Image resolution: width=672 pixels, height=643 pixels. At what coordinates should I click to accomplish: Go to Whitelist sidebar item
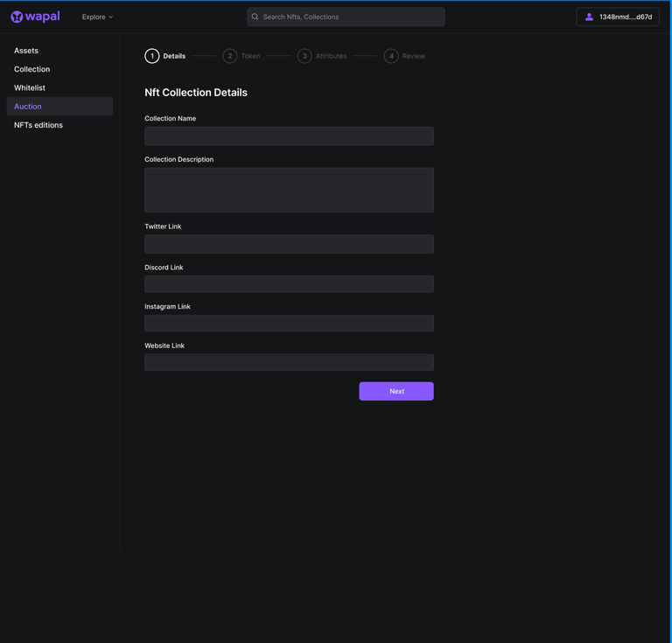point(30,87)
